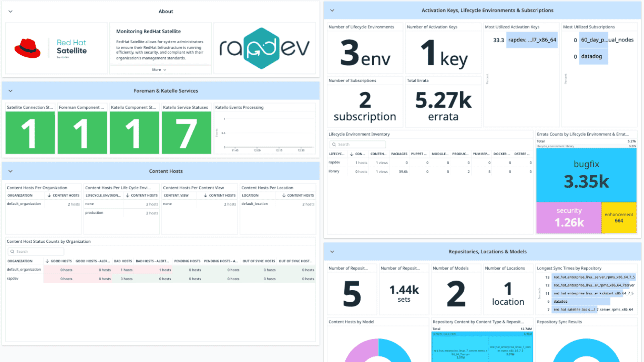The image size is (644, 362).
Task: Collapse the Foreman & Katello Services section
Action: coord(10,91)
